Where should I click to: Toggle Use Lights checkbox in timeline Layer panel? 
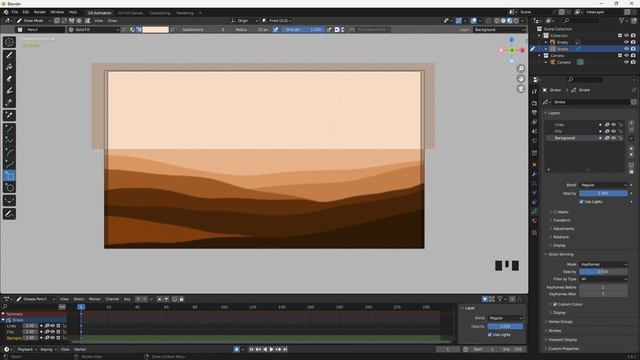pos(490,335)
